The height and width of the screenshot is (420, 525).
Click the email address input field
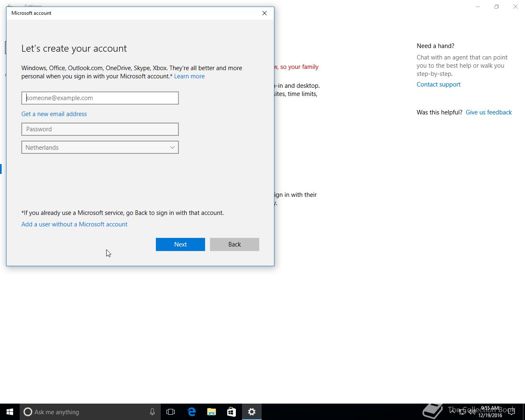click(x=100, y=98)
